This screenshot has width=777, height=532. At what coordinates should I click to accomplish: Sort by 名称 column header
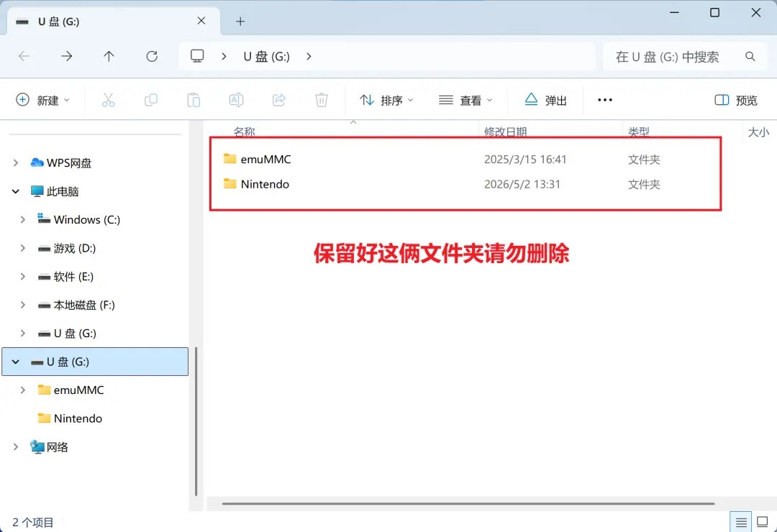pos(245,132)
